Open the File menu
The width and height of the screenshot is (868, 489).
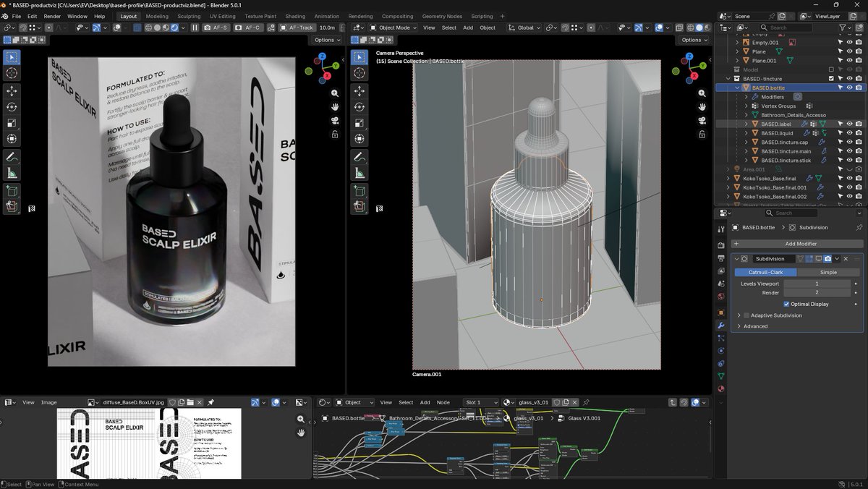(16, 16)
